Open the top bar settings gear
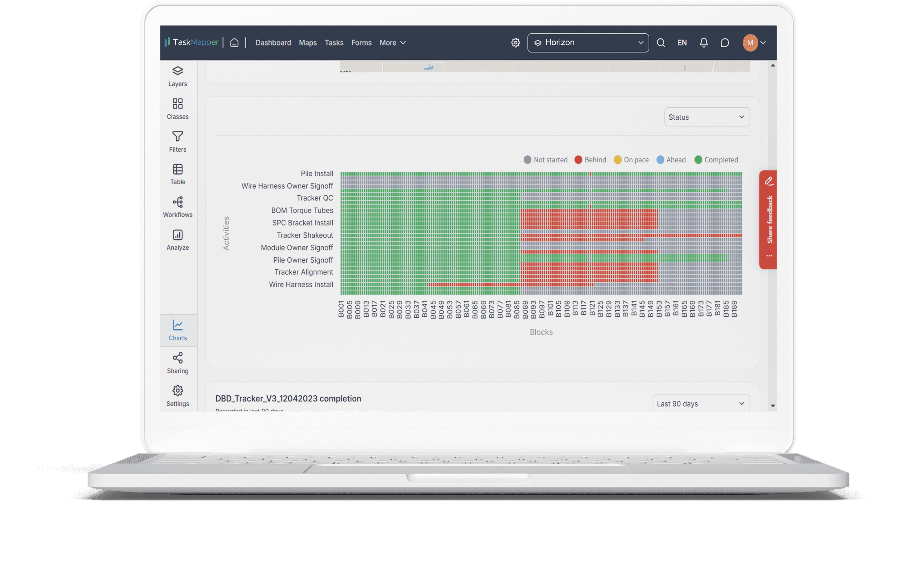The height and width of the screenshot is (563, 924). click(516, 42)
